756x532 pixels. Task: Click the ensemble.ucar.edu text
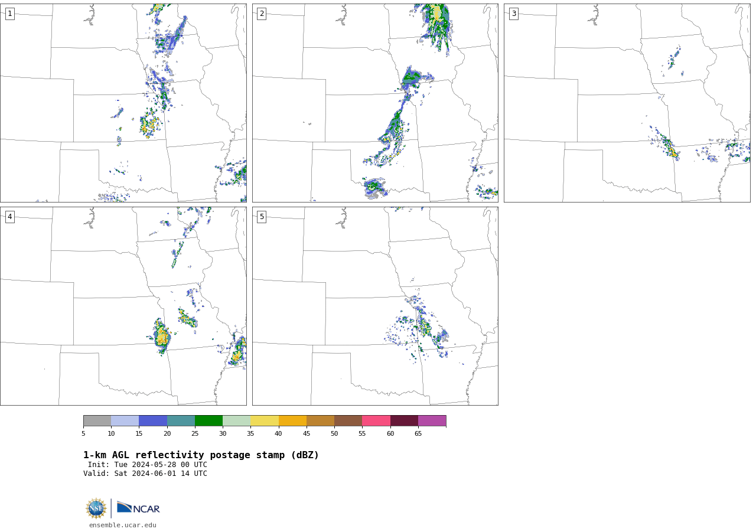[x=123, y=525]
